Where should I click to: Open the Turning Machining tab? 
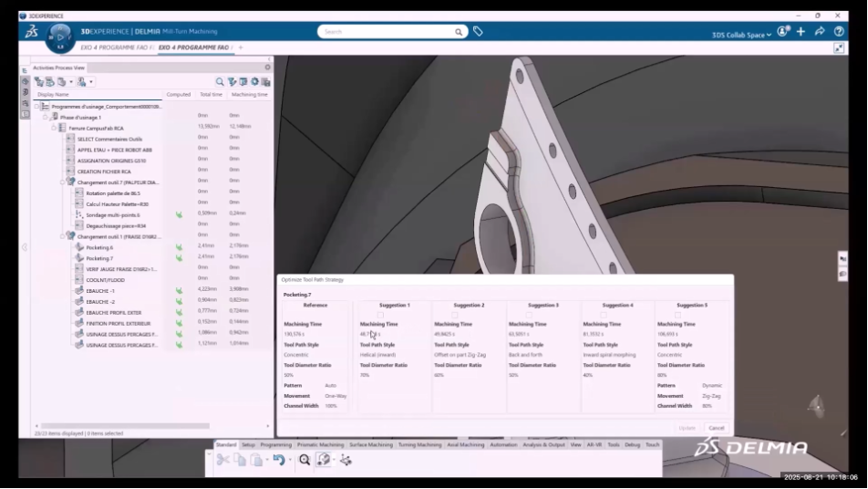click(x=420, y=444)
